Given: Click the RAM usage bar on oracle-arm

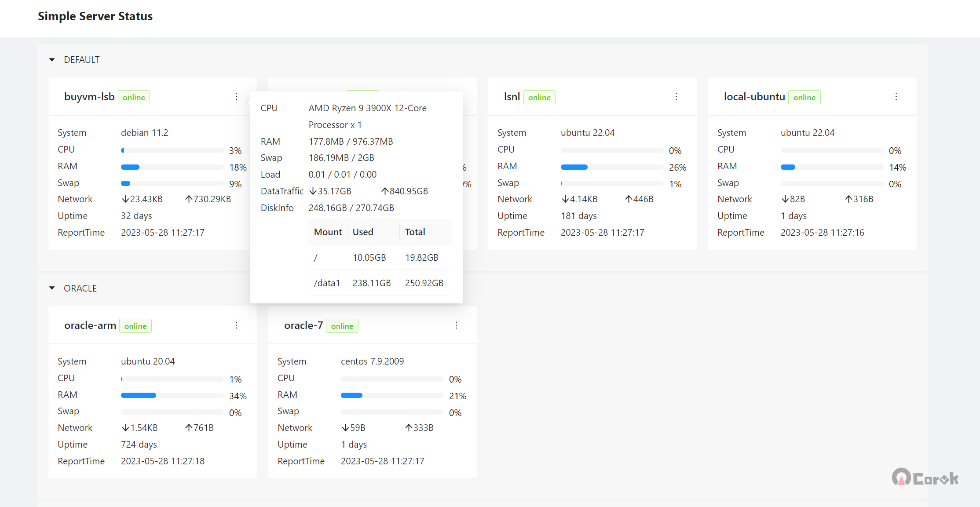Looking at the screenshot, I should coord(172,395).
